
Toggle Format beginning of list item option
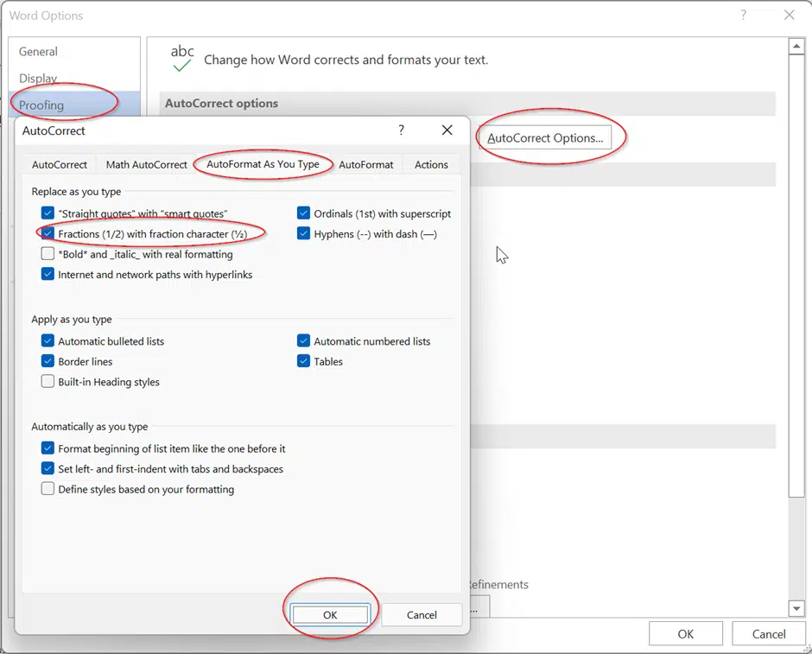tap(48, 448)
